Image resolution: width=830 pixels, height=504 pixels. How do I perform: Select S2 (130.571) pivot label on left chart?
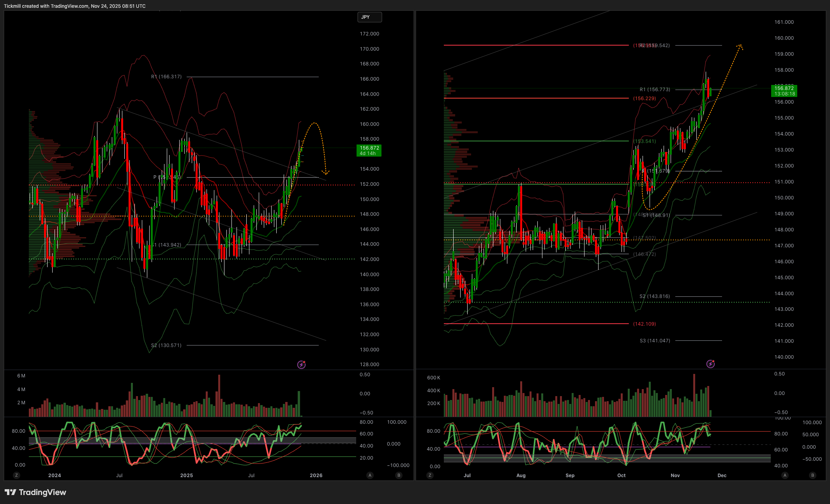(166, 345)
